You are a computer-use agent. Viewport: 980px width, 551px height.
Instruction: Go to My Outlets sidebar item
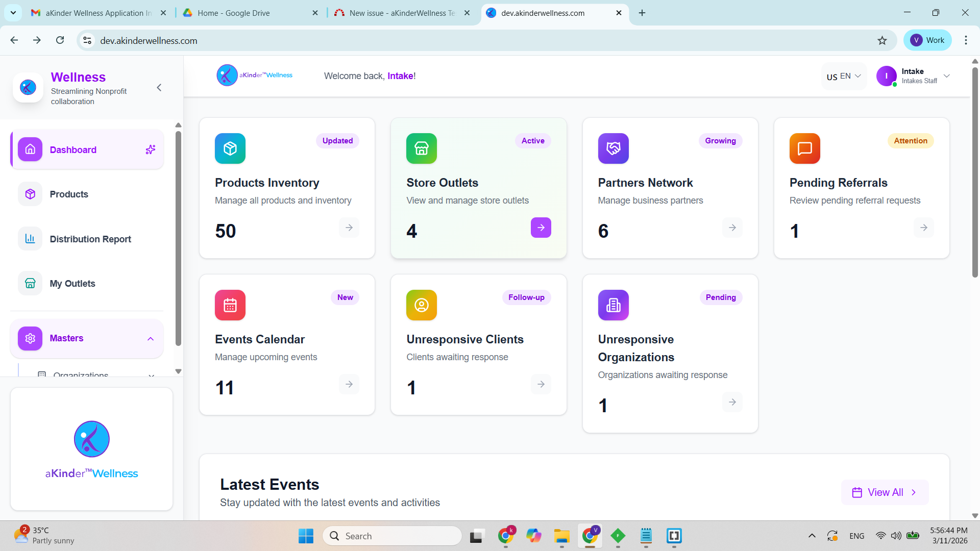[72, 284]
